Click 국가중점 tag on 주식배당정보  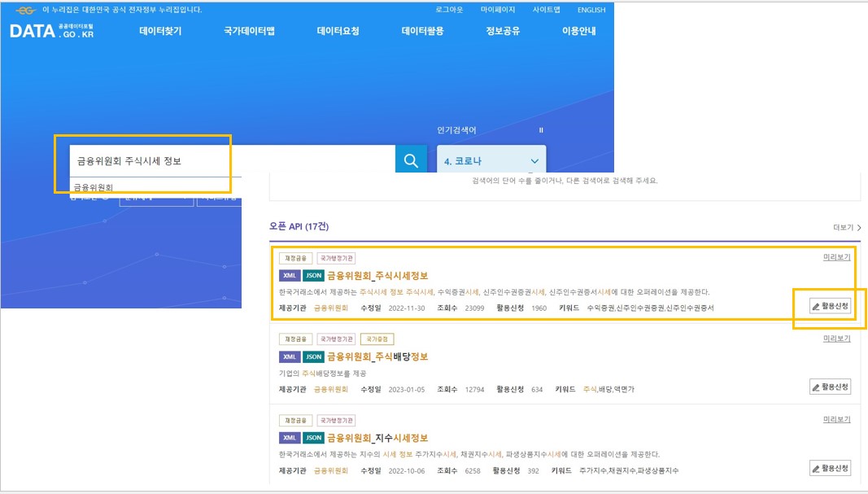[377, 339]
